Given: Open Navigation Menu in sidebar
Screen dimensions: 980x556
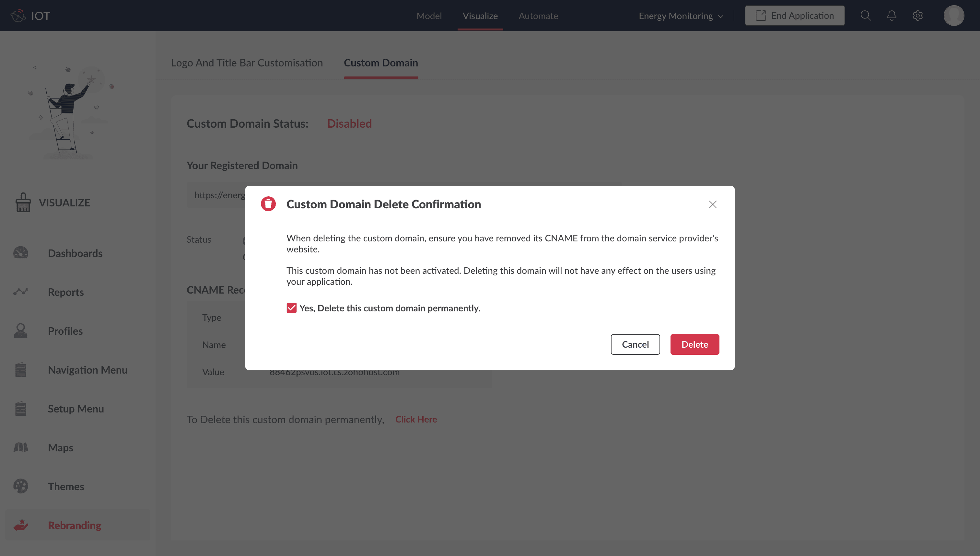Looking at the screenshot, I should [x=87, y=370].
